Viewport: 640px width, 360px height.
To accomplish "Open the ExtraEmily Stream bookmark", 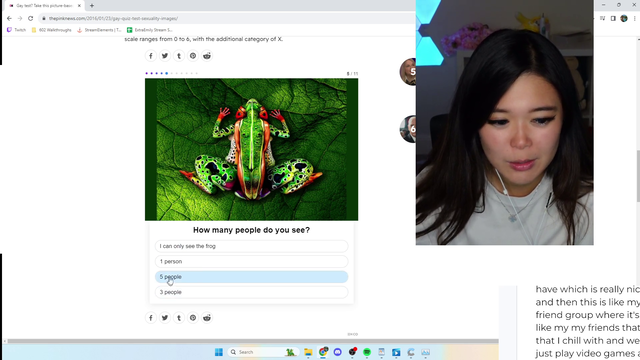I will [x=149, y=30].
